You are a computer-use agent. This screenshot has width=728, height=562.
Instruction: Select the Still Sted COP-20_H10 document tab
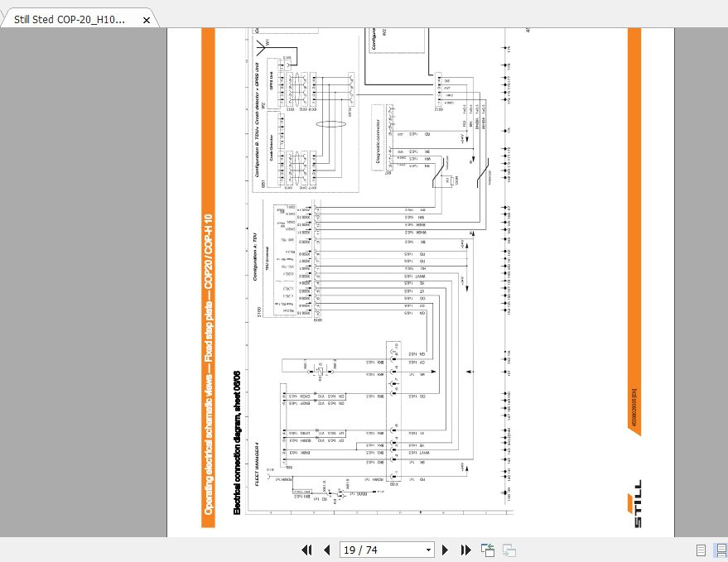(x=79, y=19)
